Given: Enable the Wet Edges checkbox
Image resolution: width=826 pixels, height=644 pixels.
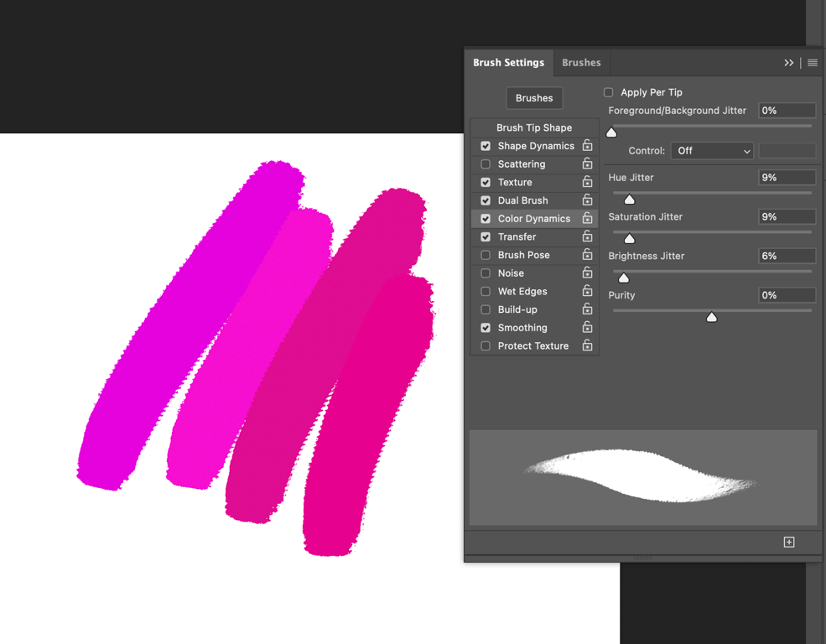Looking at the screenshot, I should pyautogui.click(x=486, y=291).
